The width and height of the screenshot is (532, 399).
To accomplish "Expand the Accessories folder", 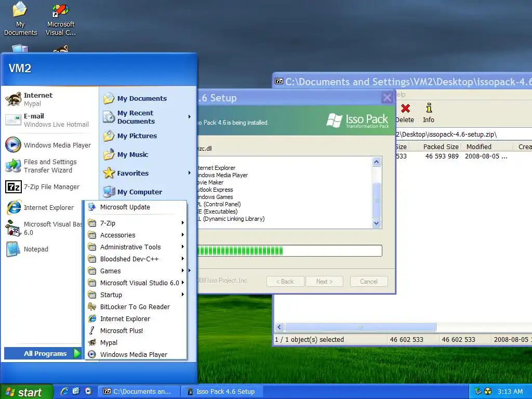I will [x=136, y=235].
